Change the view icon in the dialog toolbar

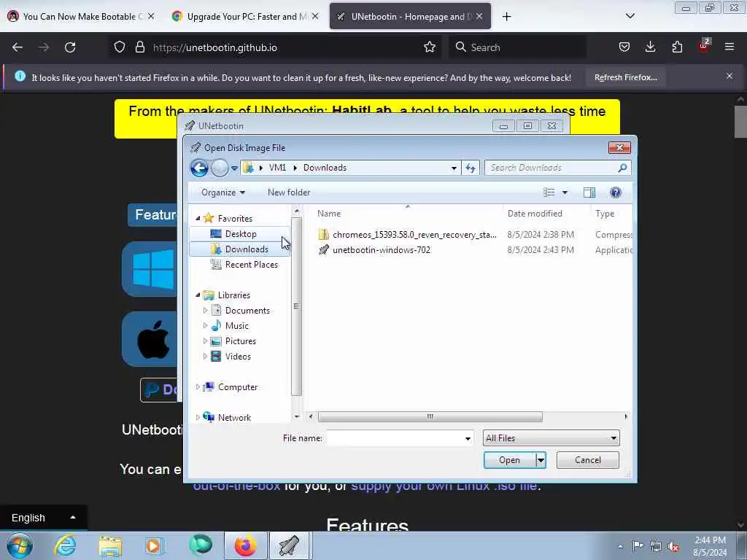point(549,192)
